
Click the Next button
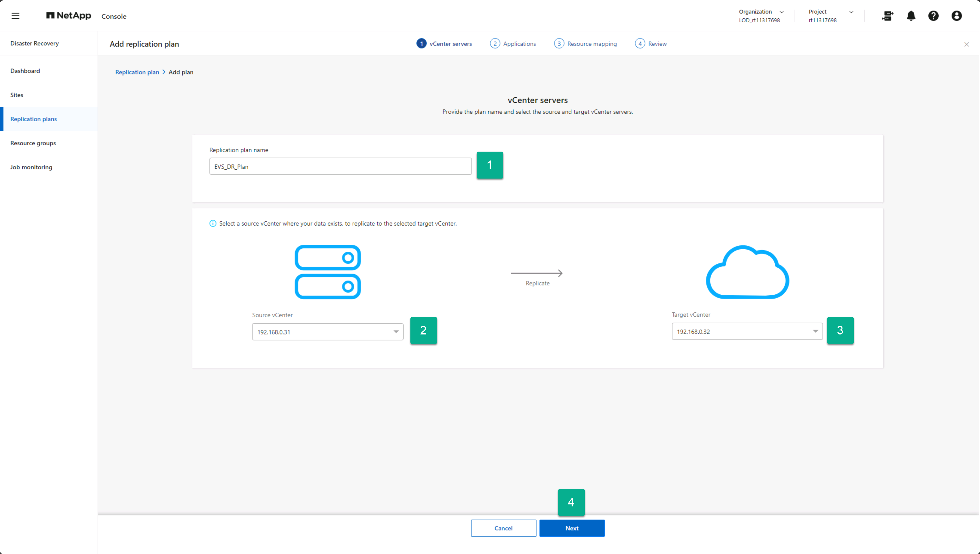[x=572, y=528]
